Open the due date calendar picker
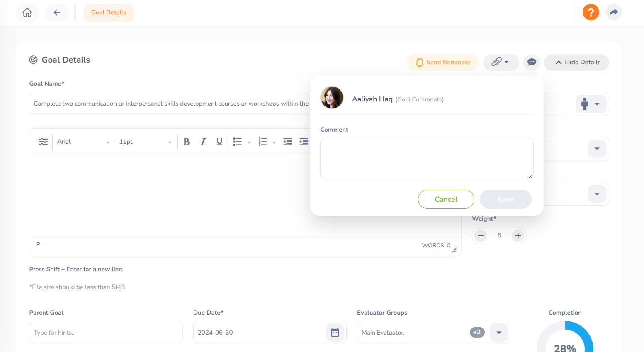Image resolution: width=644 pixels, height=352 pixels. pos(335,333)
